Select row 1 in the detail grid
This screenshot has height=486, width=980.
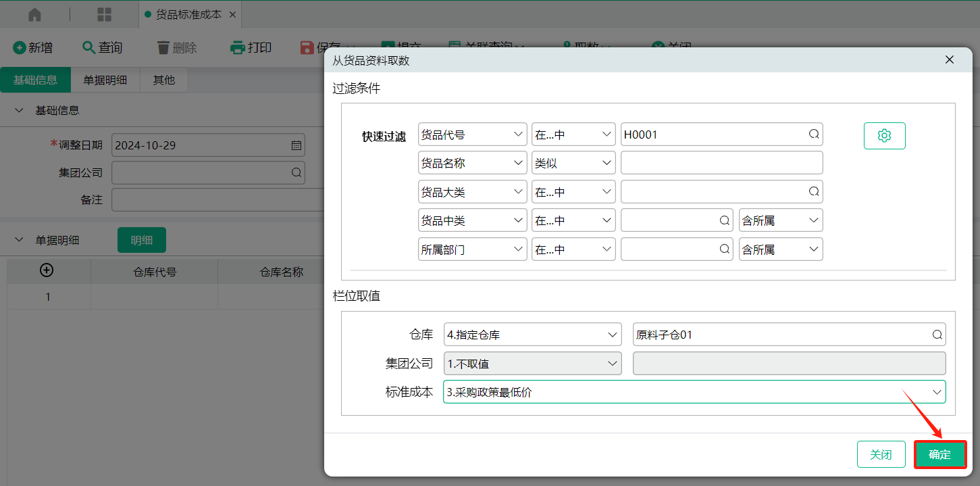click(48, 297)
